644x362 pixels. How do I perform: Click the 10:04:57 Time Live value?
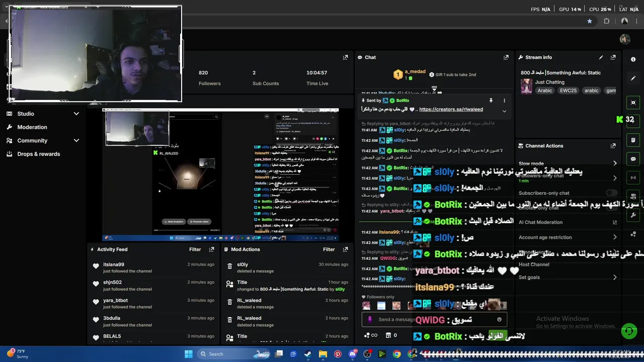tap(317, 72)
